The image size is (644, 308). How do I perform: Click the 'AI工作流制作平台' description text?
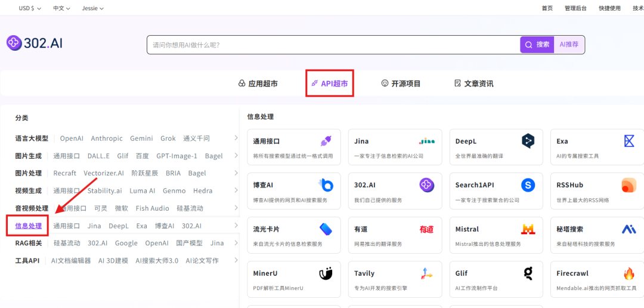tap(476, 288)
